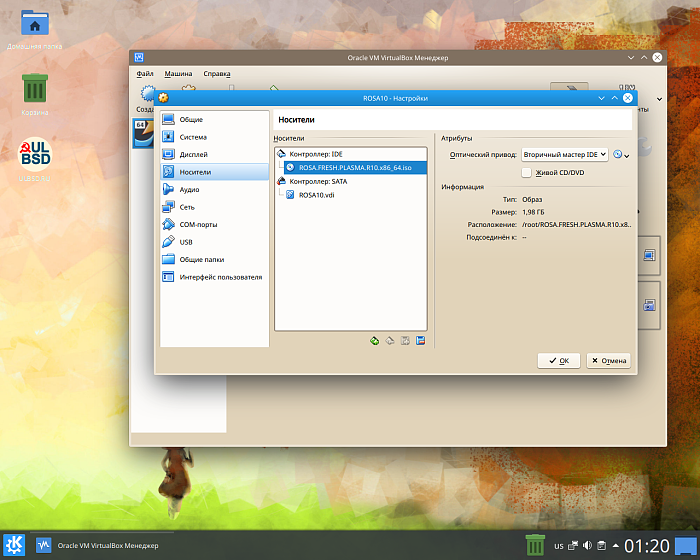Screen dimensions: 700x560
Task: Select ROSA.FRESH.PLASMA.R10.x86_64.iso disc entry
Action: pyautogui.click(x=355, y=167)
